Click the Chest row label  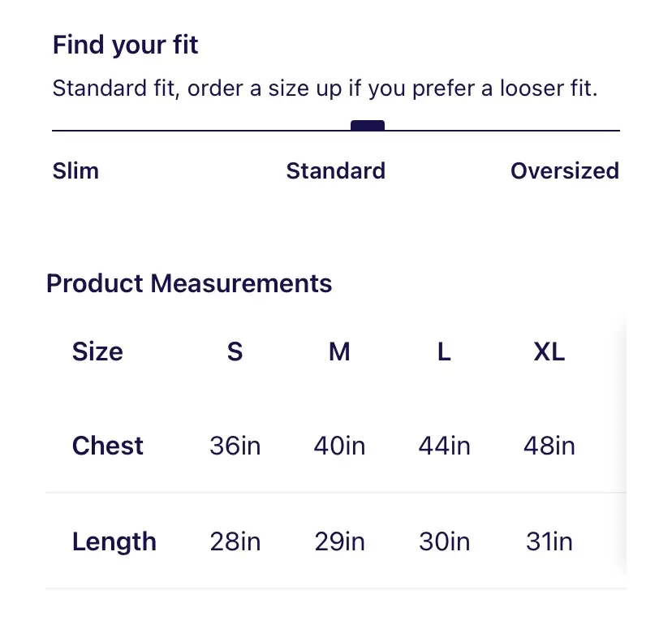coord(107,446)
